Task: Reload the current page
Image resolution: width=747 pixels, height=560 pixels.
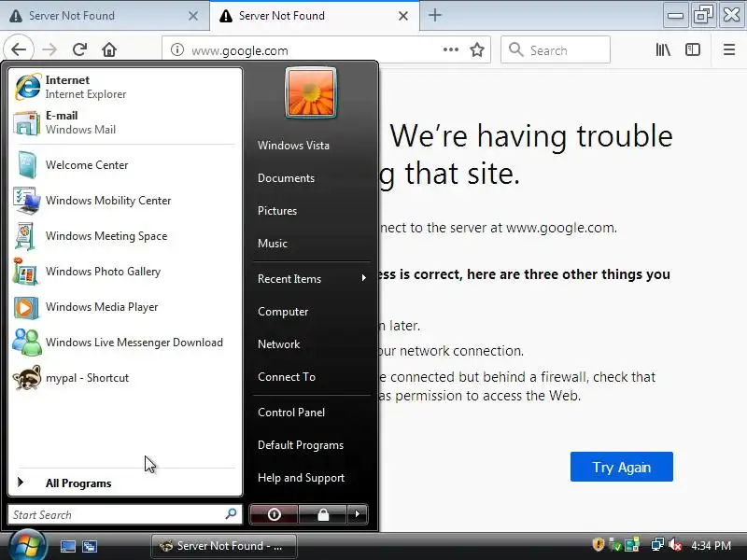Action: 79,49
